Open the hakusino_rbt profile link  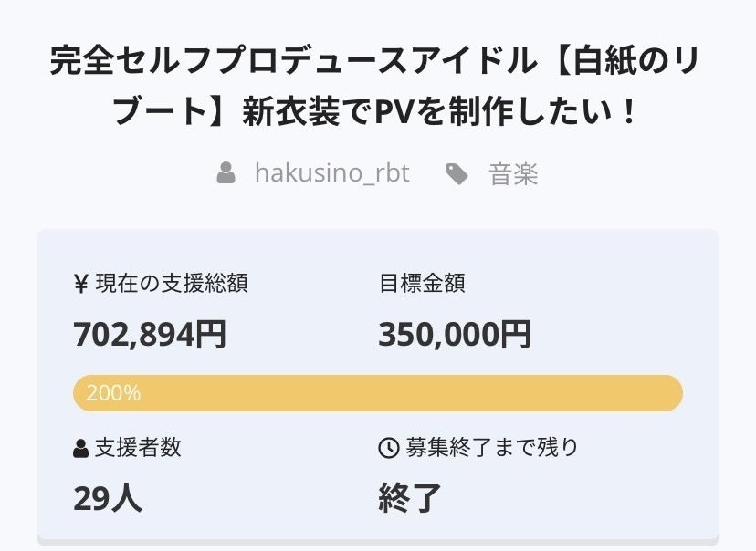331,173
